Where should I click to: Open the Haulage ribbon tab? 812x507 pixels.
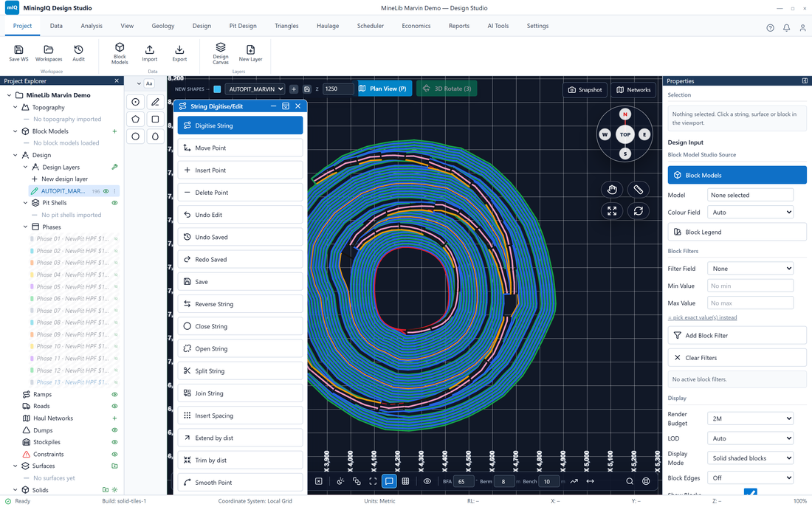tap(328, 26)
